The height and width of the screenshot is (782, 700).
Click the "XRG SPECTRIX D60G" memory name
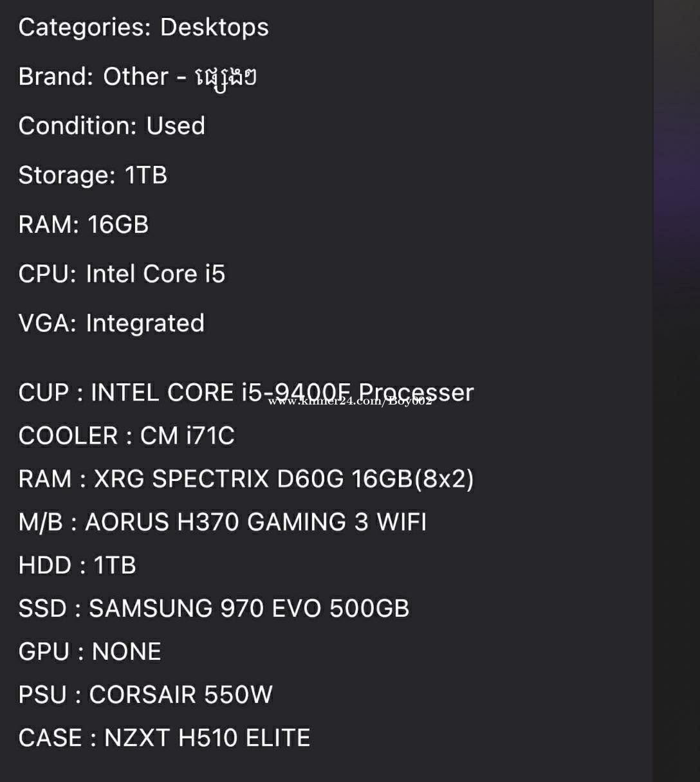point(219,479)
